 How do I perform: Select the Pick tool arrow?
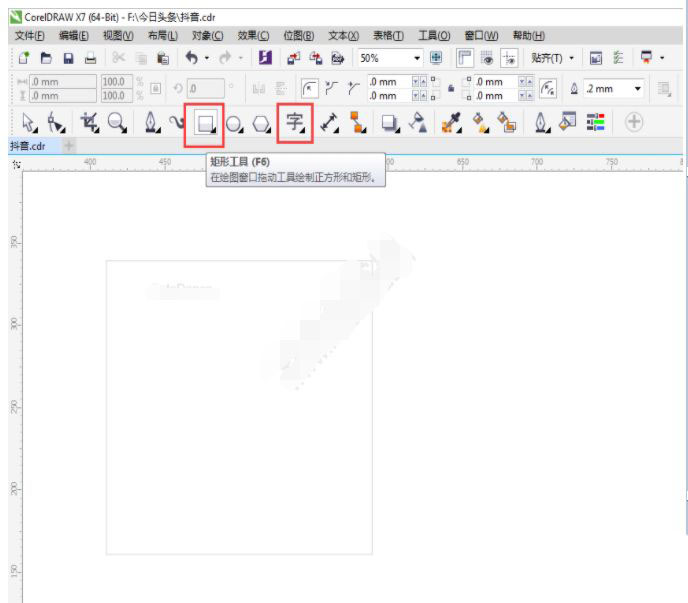coord(28,123)
